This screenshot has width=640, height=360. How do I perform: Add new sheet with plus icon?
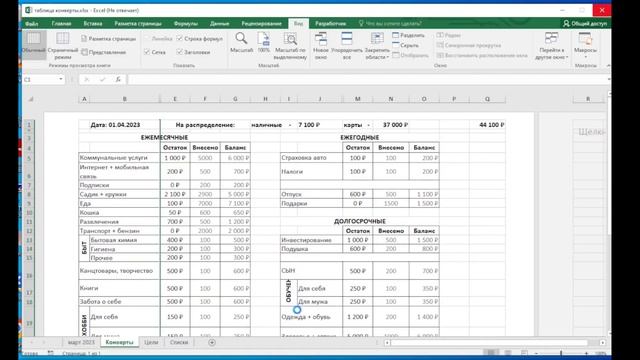click(x=212, y=342)
